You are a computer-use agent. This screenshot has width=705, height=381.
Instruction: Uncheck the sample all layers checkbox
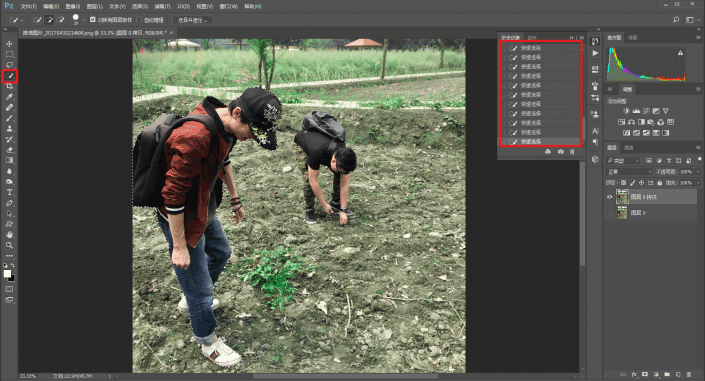click(x=93, y=19)
